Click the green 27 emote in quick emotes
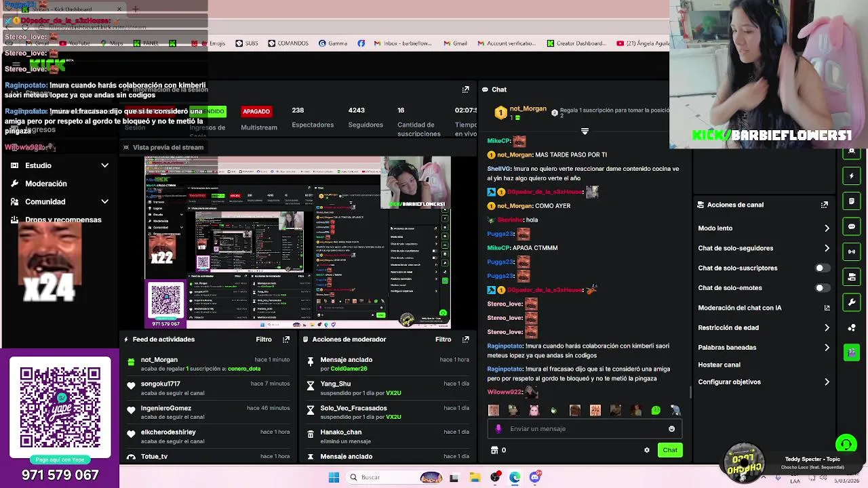 point(656,410)
